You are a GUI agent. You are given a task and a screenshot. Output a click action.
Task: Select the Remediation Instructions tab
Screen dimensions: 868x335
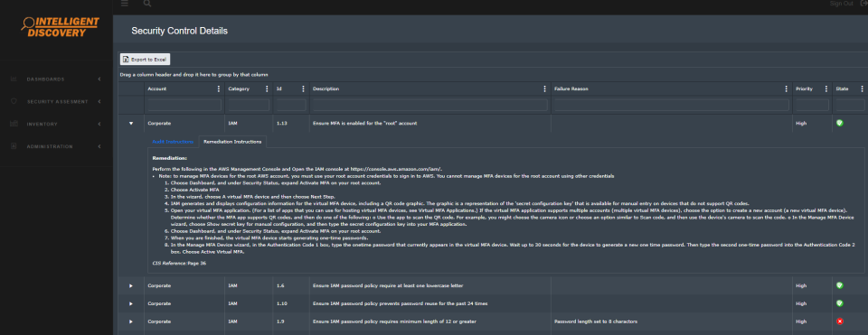(x=232, y=142)
